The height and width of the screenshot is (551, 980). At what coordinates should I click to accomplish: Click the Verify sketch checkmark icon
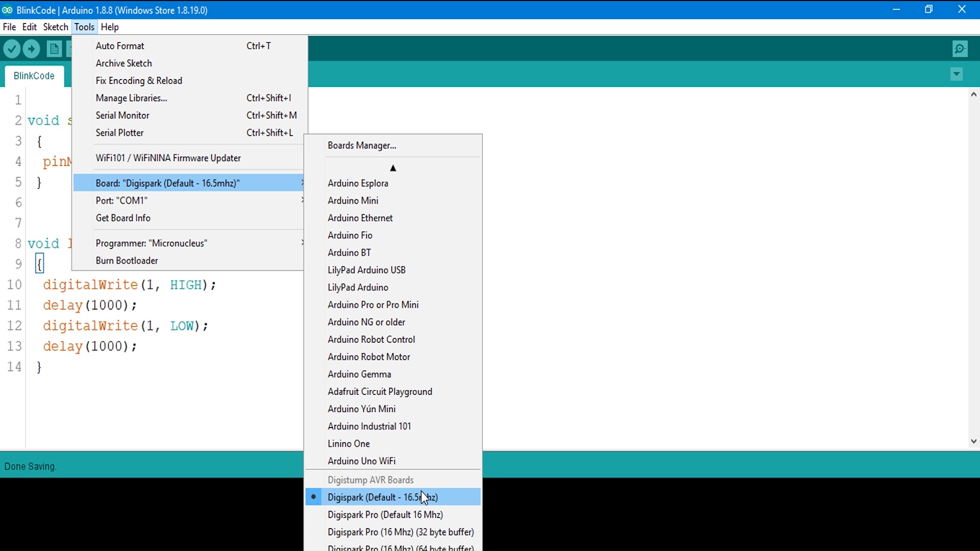[x=12, y=49]
